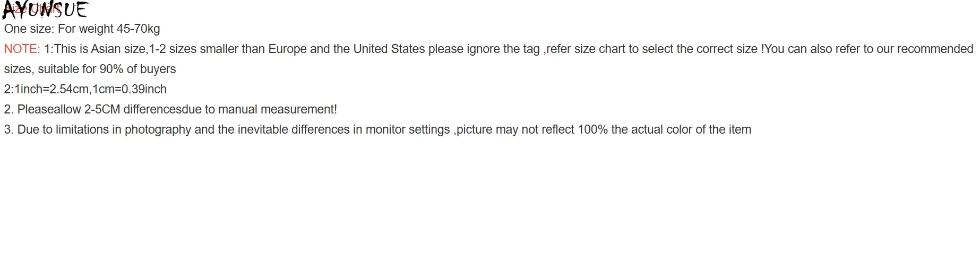Click "sizes, suitable for 90% of buyers" line
This screenshot has height=272, width=980.
pos(90,69)
